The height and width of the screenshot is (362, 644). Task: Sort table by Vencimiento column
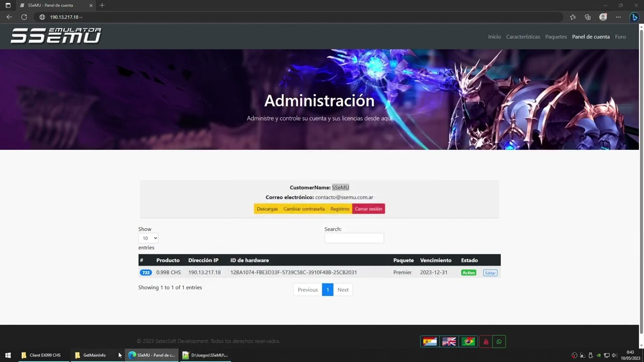(x=436, y=260)
